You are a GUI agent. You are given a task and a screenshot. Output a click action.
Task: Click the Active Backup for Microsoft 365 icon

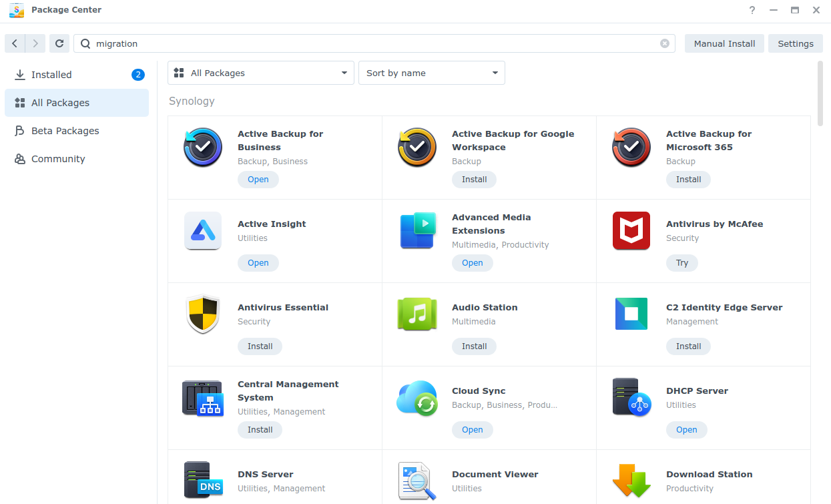(x=631, y=148)
